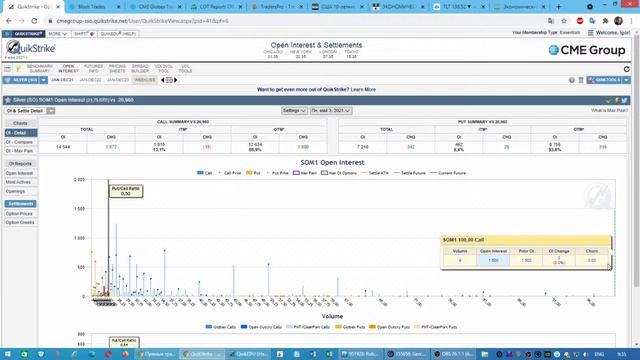Open the browser extensions puzzle icon

(605, 21)
